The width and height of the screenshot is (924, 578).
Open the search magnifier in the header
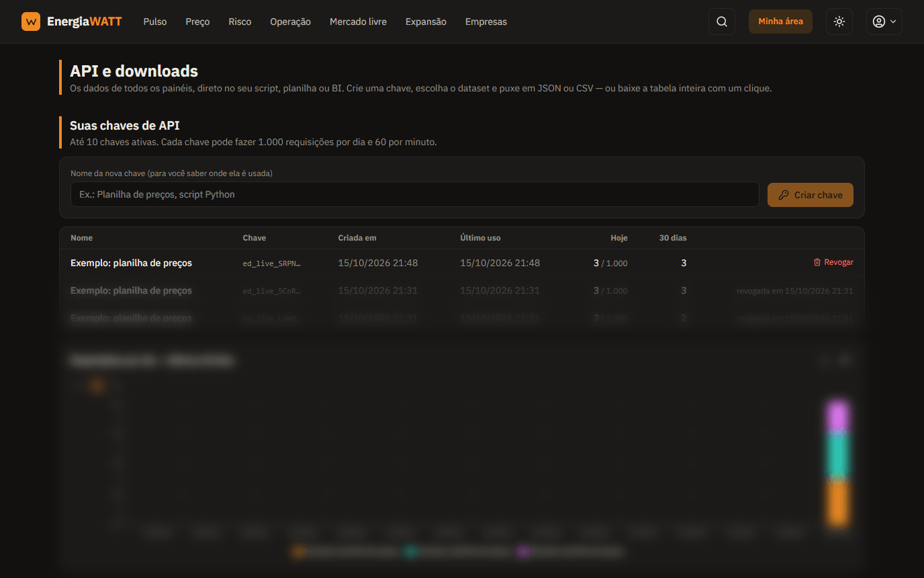click(x=722, y=22)
